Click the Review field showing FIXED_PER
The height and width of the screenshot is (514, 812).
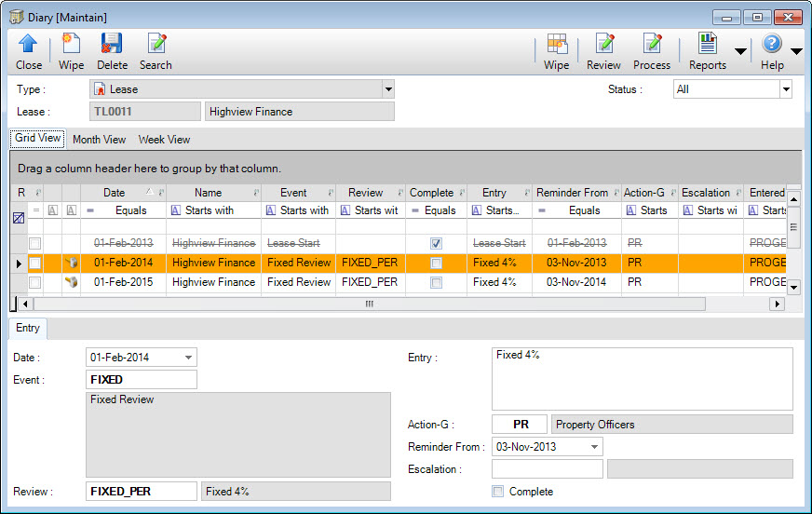tap(141, 492)
